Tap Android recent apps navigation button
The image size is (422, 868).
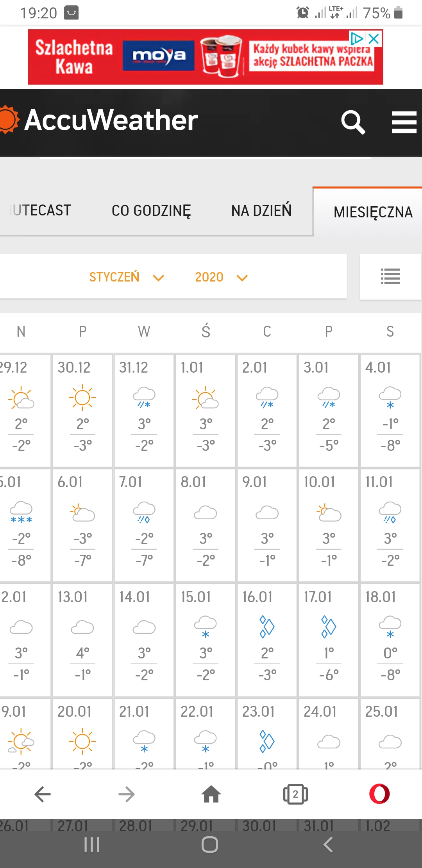92,845
